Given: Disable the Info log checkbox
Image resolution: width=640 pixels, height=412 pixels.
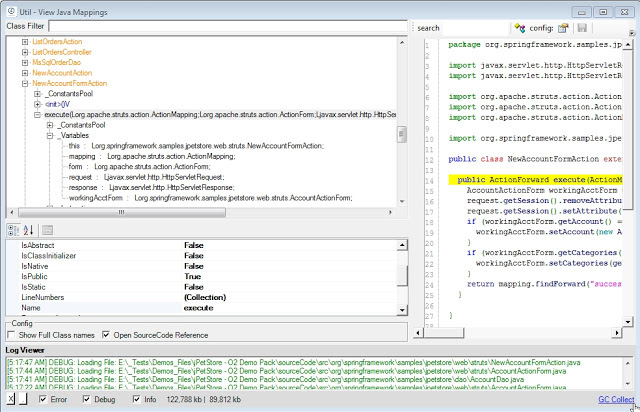Looking at the screenshot, I should [x=136, y=400].
